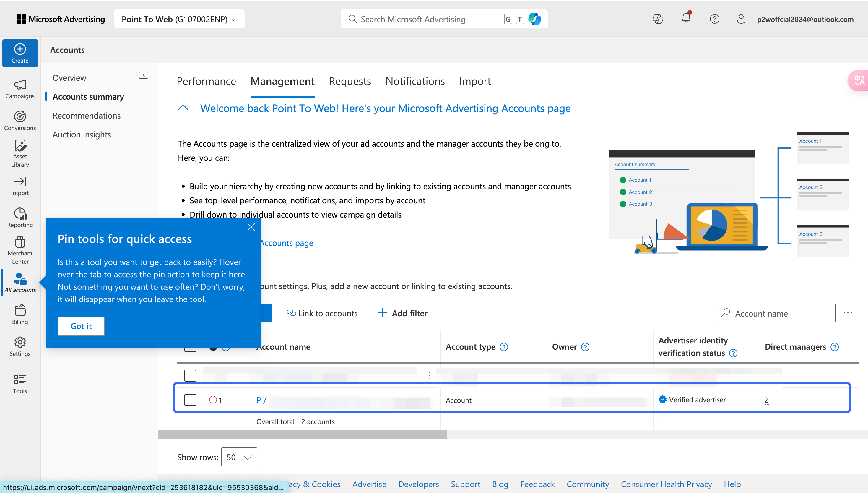The height and width of the screenshot is (493, 868).
Task: Open Reporting in the sidebar
Action: pyautogui.click(x=20, y=218)
